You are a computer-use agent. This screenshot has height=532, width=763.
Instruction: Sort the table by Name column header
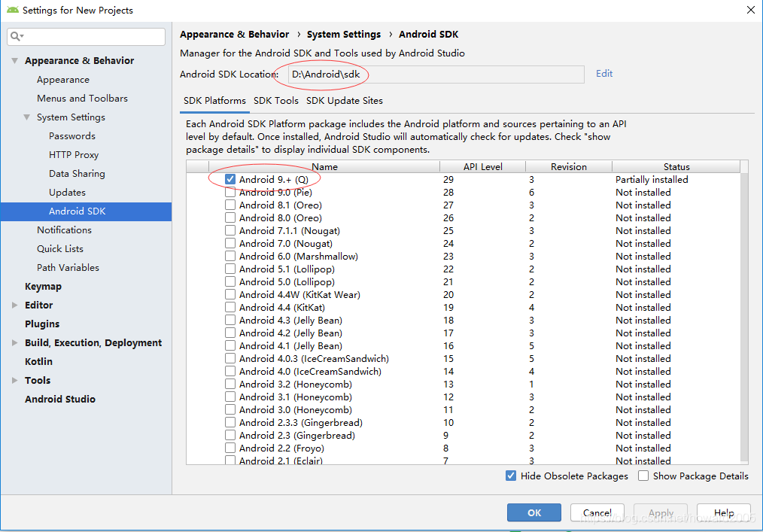(324, 166)
